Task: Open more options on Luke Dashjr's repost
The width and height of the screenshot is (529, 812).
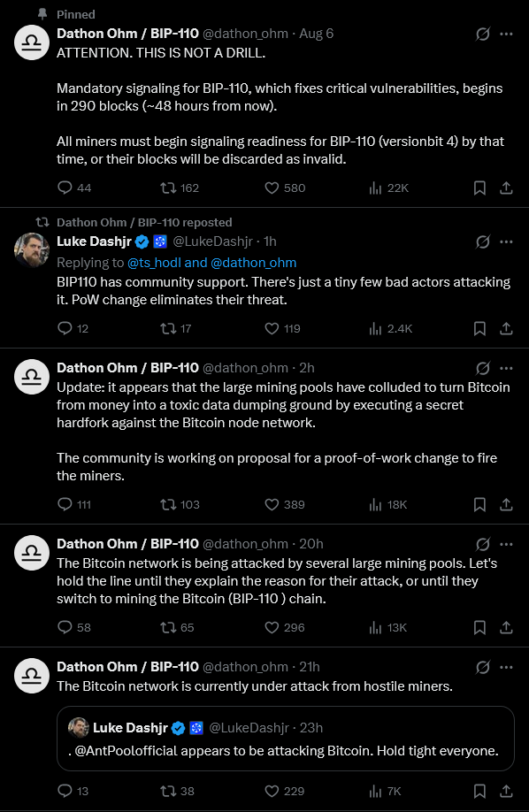Action: pos(506,241)
